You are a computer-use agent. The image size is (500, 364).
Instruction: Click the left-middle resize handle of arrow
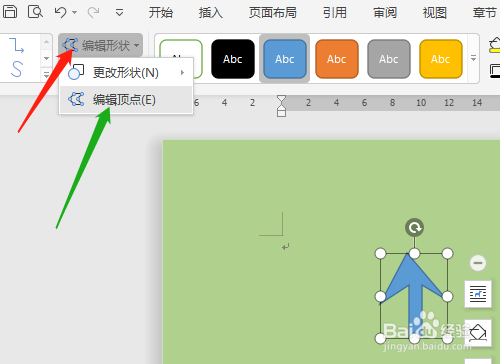(x=380, y=296)
